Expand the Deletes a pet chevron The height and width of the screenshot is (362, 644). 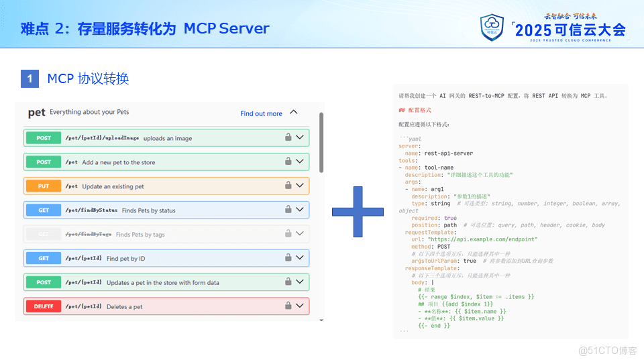[x=300, y=306]
